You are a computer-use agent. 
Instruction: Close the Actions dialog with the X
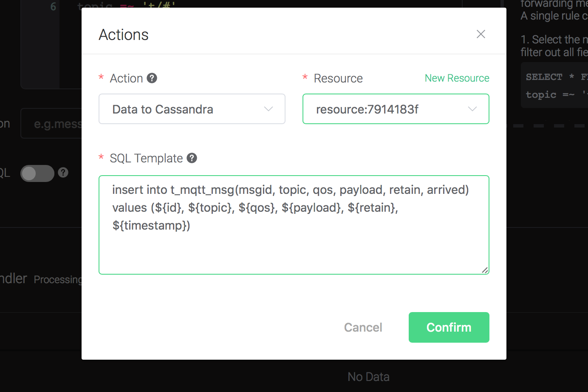point(481,34)
